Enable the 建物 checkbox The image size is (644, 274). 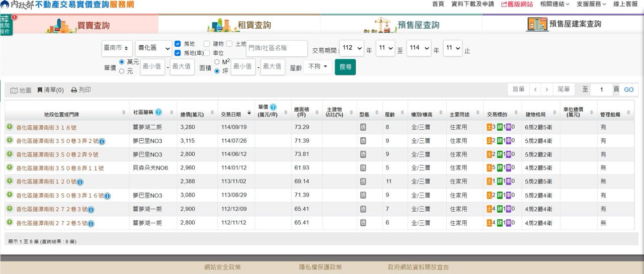(x=207, y=44)
